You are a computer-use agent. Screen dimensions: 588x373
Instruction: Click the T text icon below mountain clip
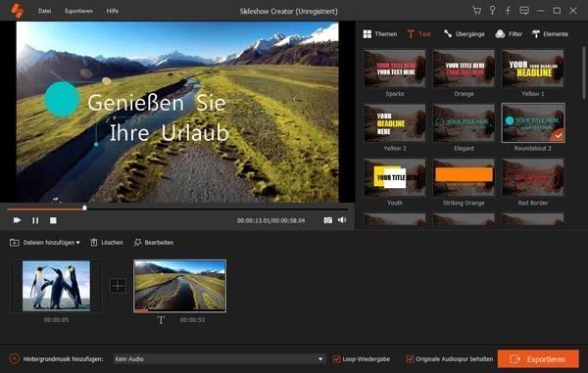click(x=161, y=320)
